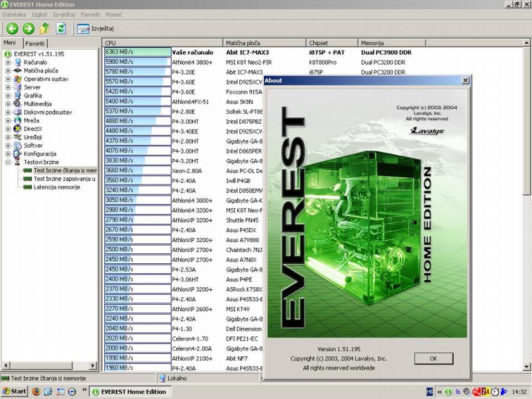Click the green Forward arrow icon
The width and height of the screenshot is (532, 399).
[x=29, y=29]
